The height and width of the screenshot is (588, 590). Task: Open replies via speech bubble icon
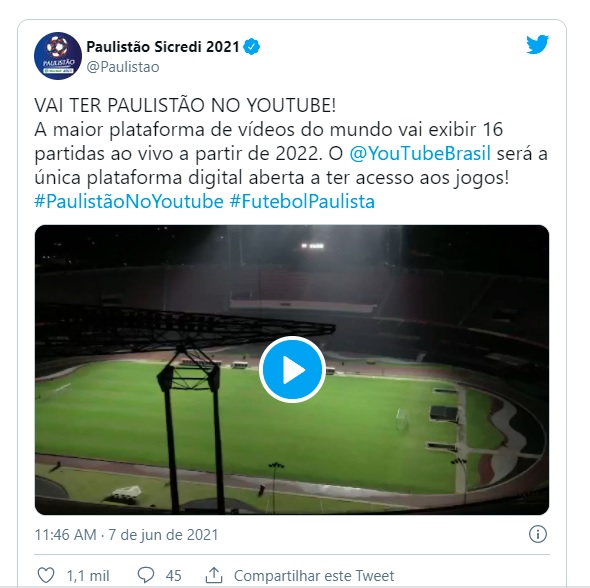click(x=146, y=575)
